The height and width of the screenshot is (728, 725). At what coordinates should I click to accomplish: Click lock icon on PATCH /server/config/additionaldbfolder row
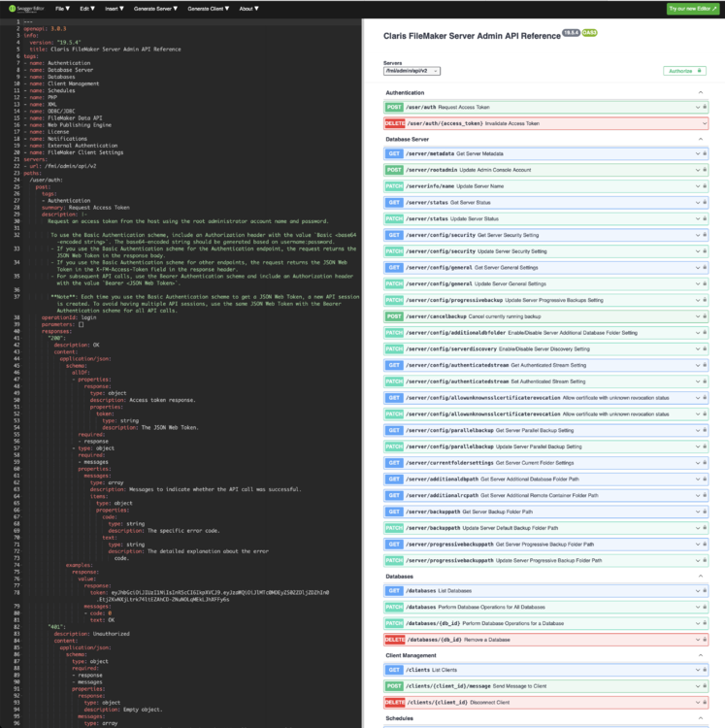coord(705,332)
